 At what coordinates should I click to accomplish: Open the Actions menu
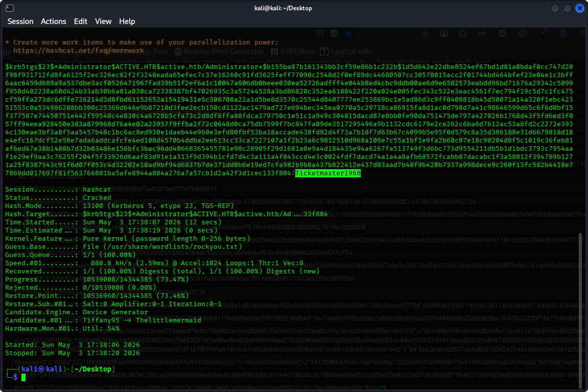point(53,21)
